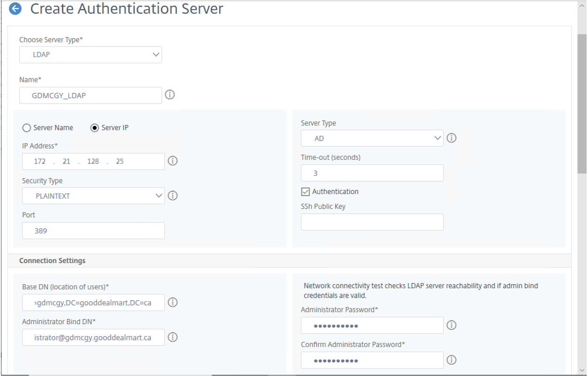Image resolution: width=588 pixels, height=376 pixels.
Task: Click the last IP octet 25
Action: coord(120,161)
